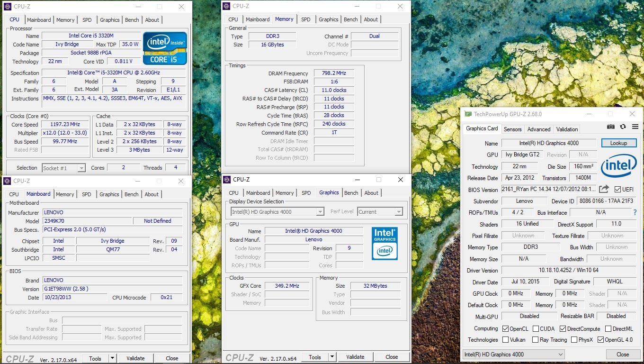The width and height of the screenshot is (644, 364).
Task: Click the GPU-Z Release Date Apr 23, 2012 field
Action: click(x=519, y=178)
